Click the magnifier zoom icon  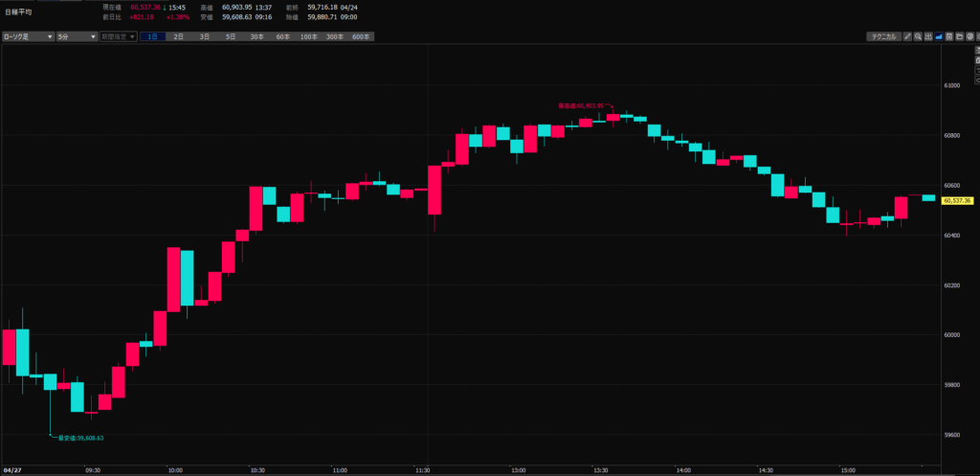(x=917, y=36)
